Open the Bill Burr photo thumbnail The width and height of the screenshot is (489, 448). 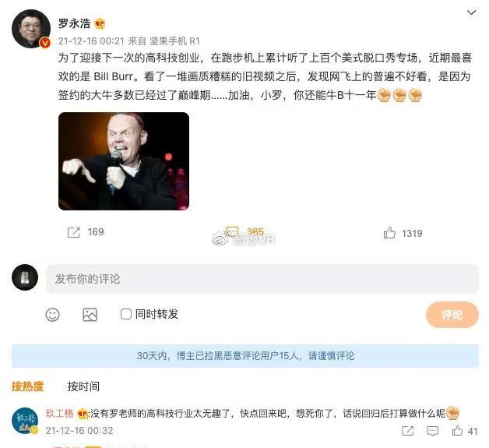[124, 161]
